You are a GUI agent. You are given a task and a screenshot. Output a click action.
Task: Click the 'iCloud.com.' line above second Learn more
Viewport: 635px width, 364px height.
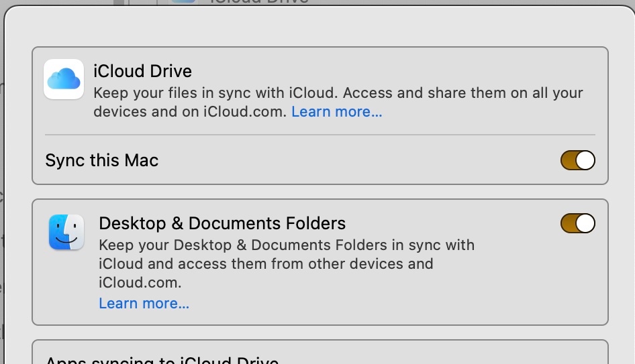(x=140, y=282)
